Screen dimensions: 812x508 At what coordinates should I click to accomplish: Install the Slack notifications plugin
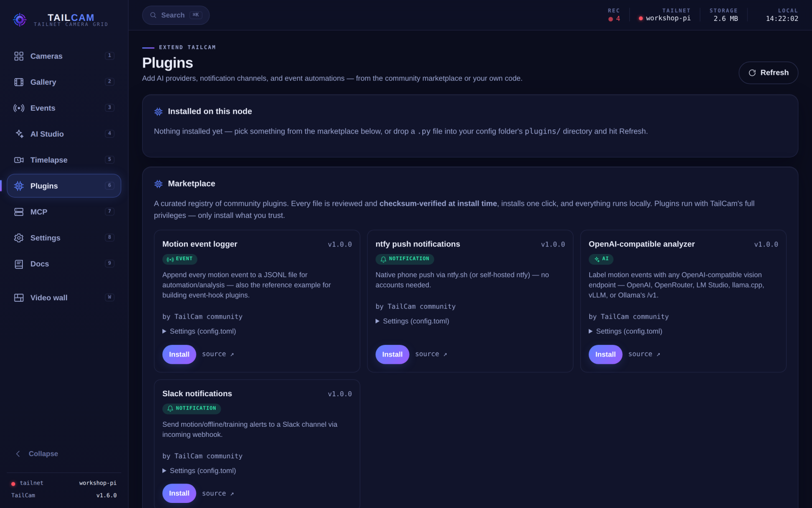pos(179,493)
